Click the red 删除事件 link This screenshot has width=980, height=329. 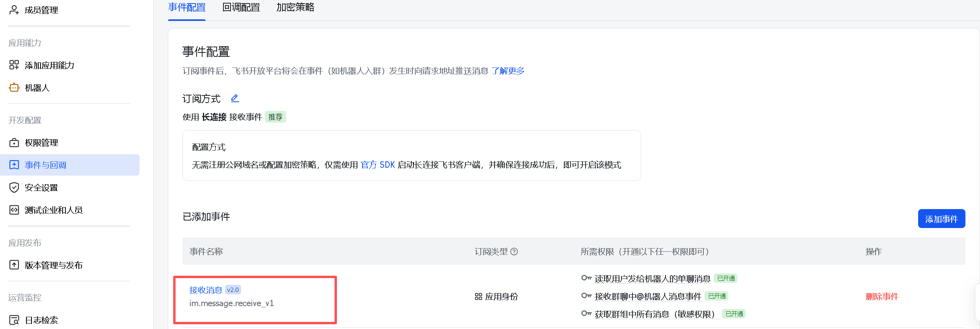[x=882, y=296]
